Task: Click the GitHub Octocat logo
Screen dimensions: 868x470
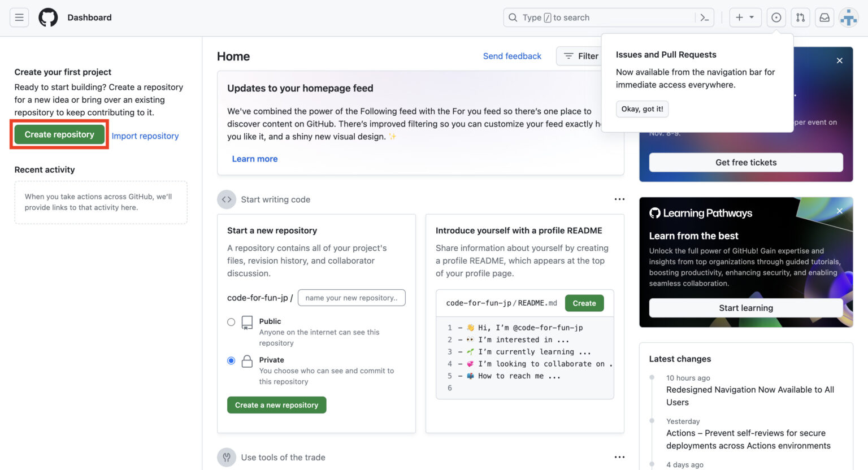Action: click(48, 18)
